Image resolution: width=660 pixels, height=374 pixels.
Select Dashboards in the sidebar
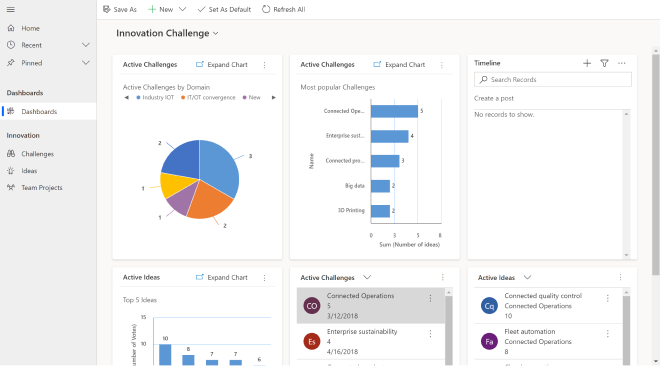(x=48, y=111)
